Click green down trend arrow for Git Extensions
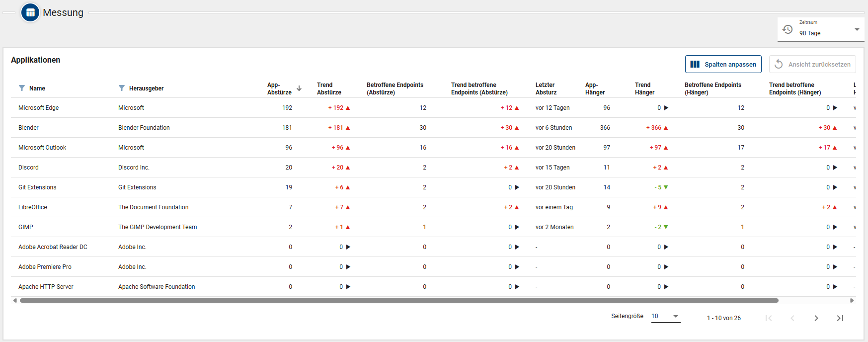Image resolution: width=868 pixels, height=342 pixels. [666, 187]
